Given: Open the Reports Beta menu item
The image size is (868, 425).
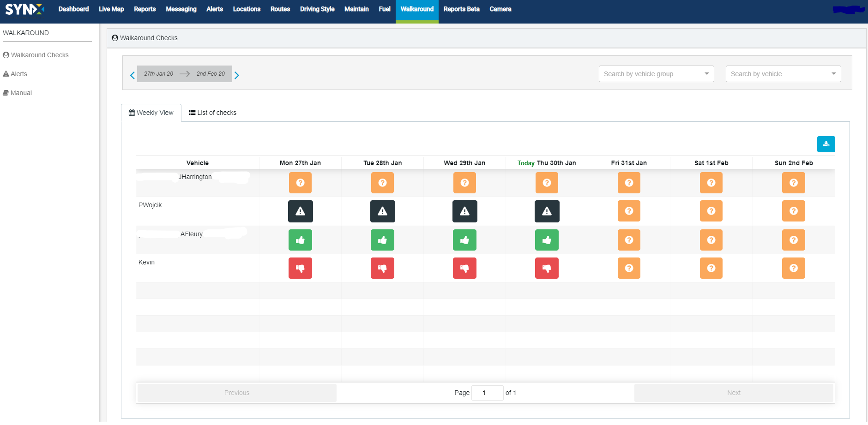Looking at the screenshot, I should [x=461, y=9].
